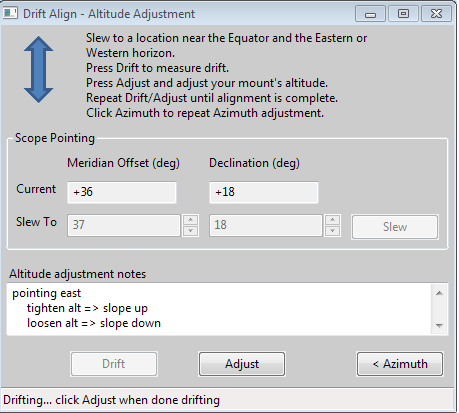
Task: Decrease the Slew To meridian offset spinner
Action: click(x=191, y=231)
